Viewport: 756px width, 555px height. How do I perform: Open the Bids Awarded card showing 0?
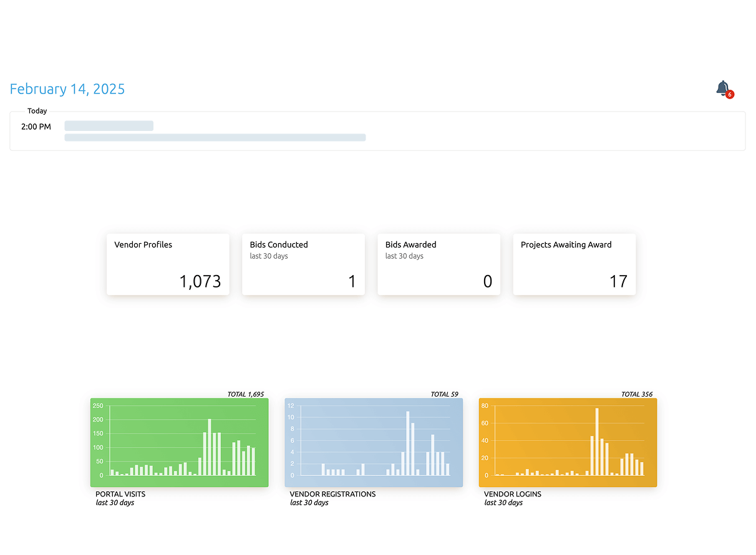point(439,264)
